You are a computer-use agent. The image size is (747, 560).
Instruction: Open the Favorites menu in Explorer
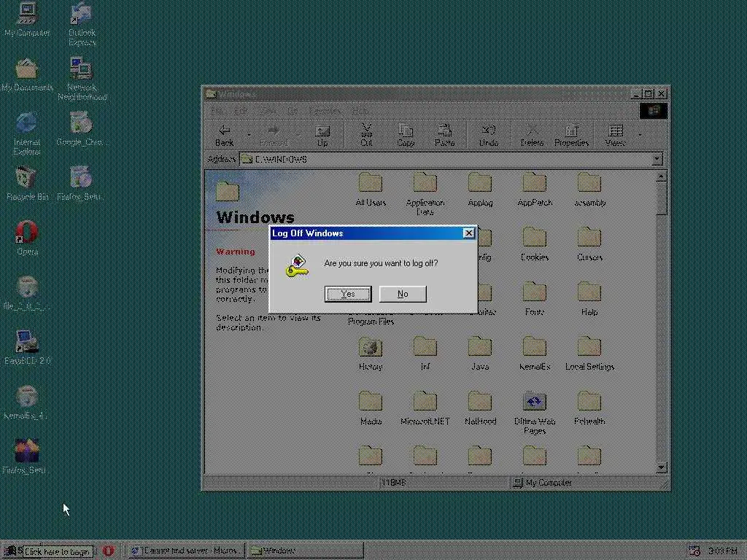325,111
